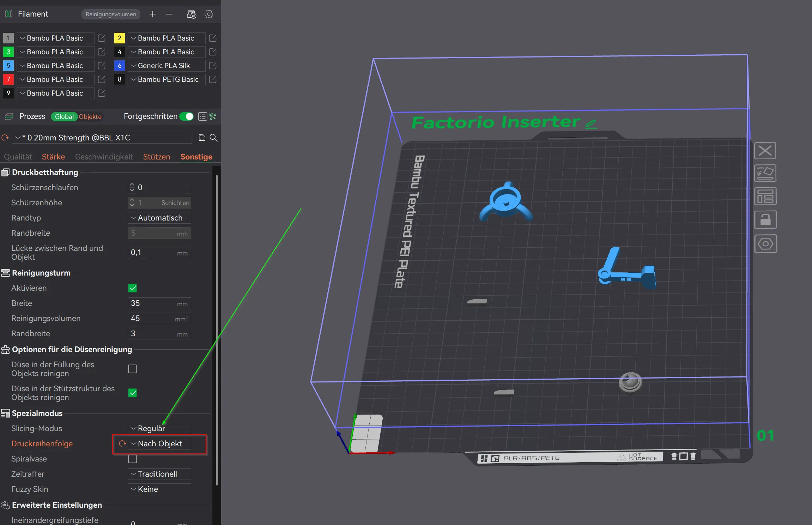Viewport: 812px width, 525px height.
Task: Rename plate via pencil icon beside Factorio Inserter
Action: [591, 124]
